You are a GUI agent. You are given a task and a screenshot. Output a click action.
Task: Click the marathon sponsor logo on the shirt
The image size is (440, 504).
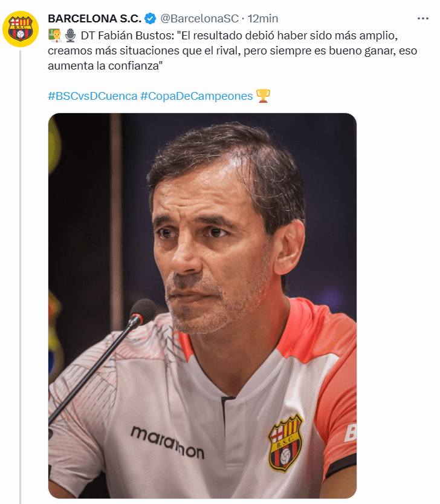tap(167, 442)
